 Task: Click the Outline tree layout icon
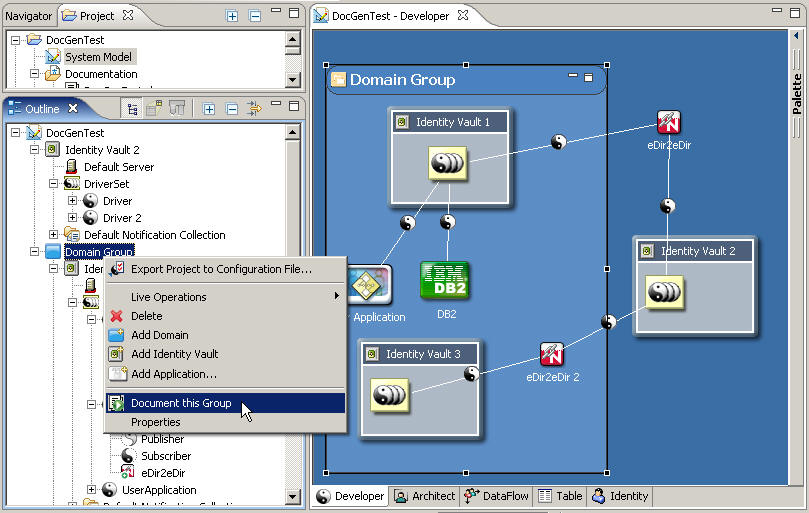pyautogui.click(x=133, y=109)
